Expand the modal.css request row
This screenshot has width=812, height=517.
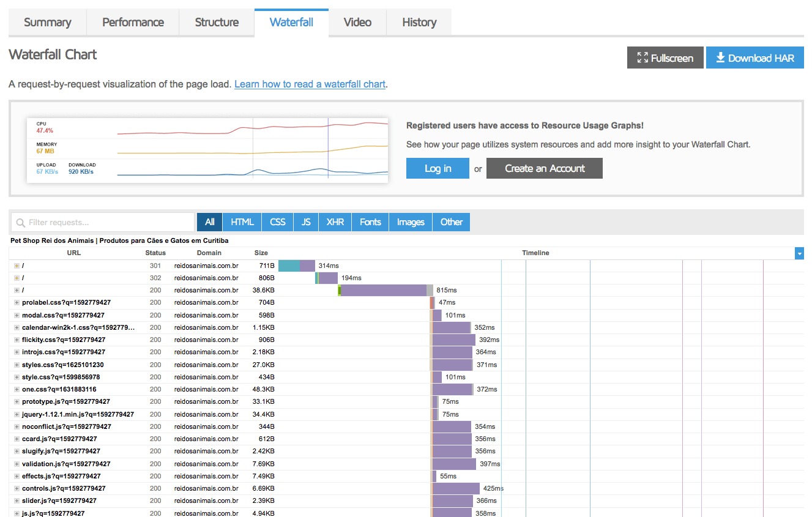click(x=17, y=315)
